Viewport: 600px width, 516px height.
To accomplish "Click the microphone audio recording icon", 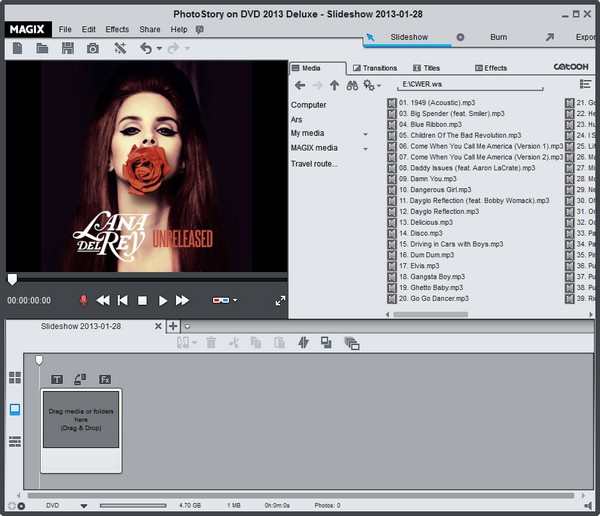I will click(83, 300).
